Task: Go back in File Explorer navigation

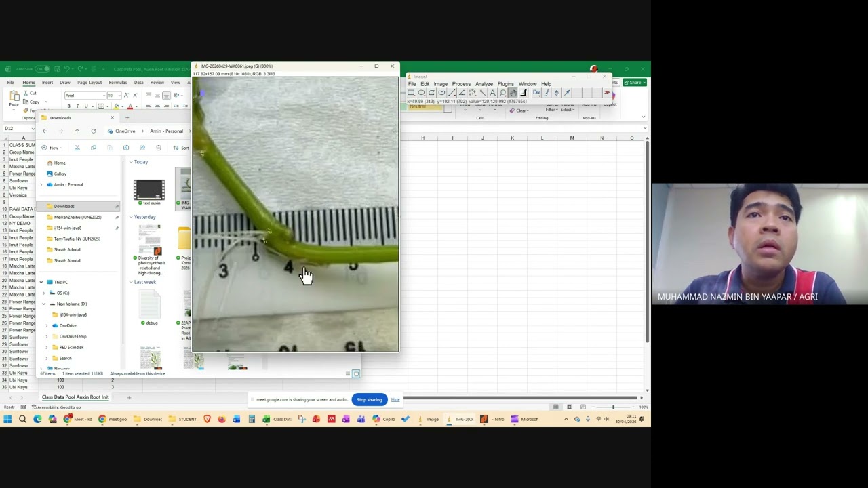Action: pos(44,131)
